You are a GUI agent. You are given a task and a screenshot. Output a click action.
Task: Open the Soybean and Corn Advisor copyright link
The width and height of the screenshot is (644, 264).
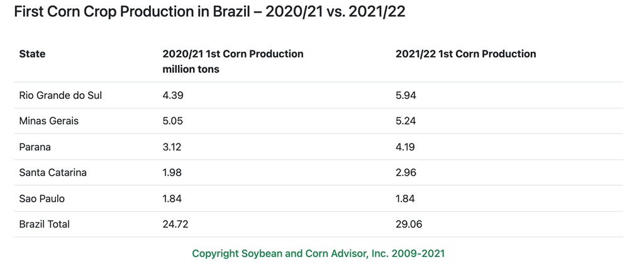(318, 253)
